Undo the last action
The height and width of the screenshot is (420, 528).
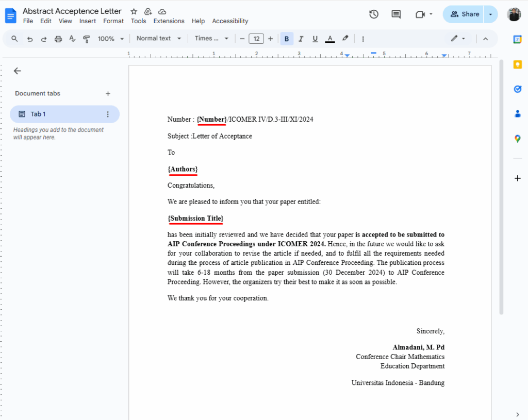pos(29,39)
